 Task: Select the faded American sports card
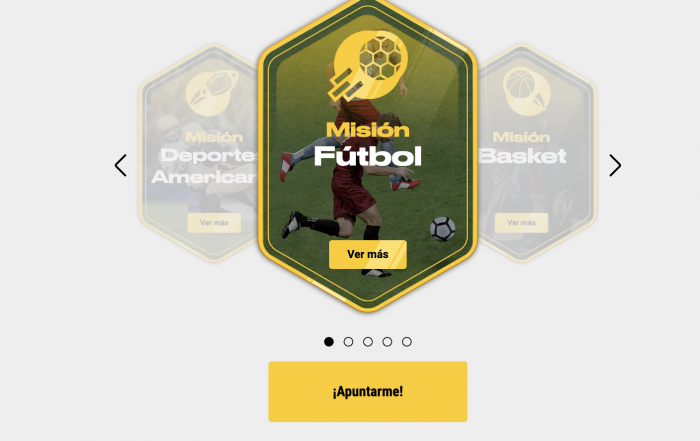pyautogui.click(x=199, y=153)
